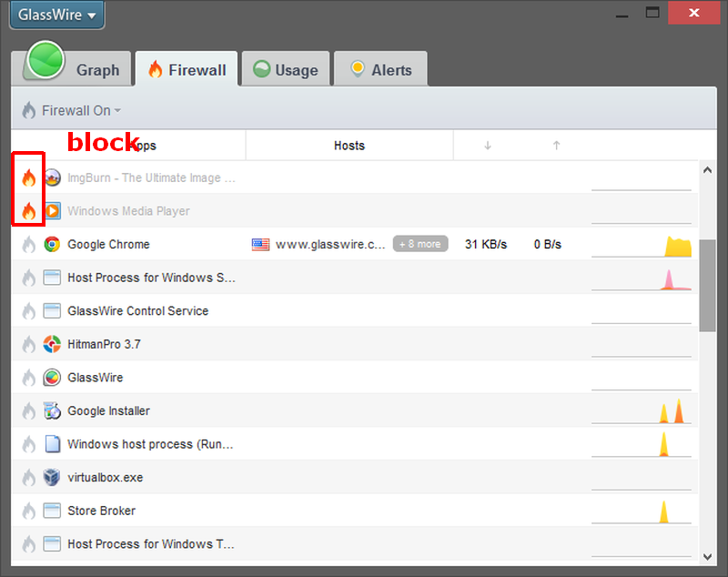Sort by download arrow column header
This screenshot has width=728, height=577.
coord(488,146)
